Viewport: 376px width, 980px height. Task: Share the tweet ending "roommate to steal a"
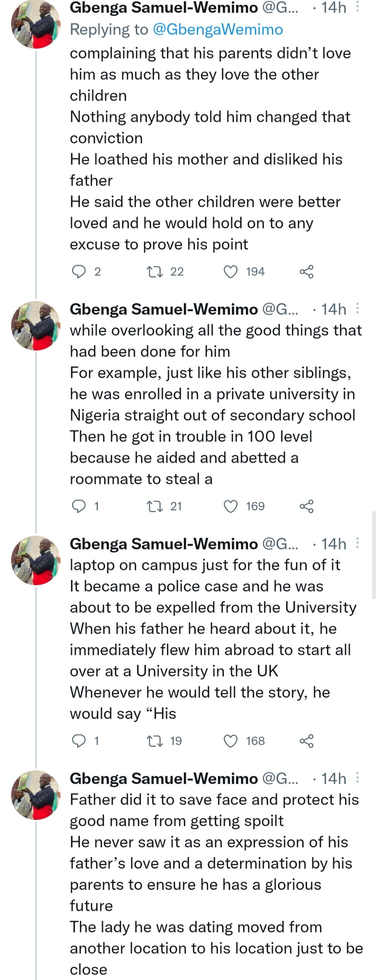[x=306, y=506]
